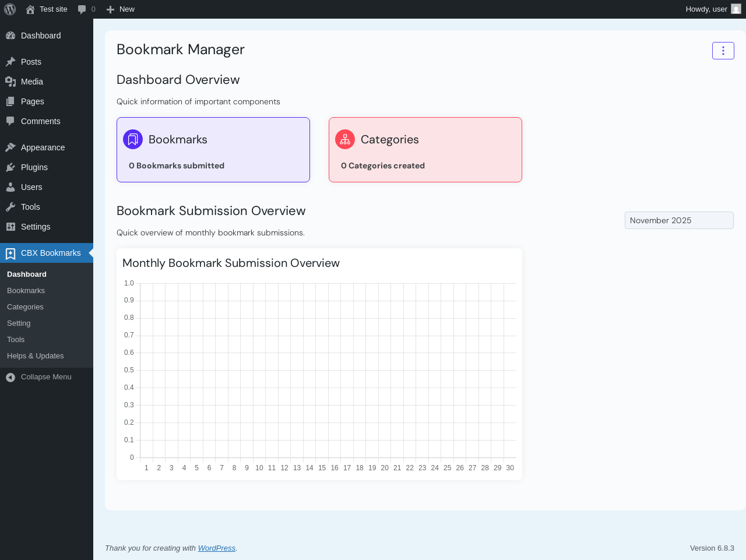
Task: Go to Helps & Updates submenu
Action: (35, 356)
